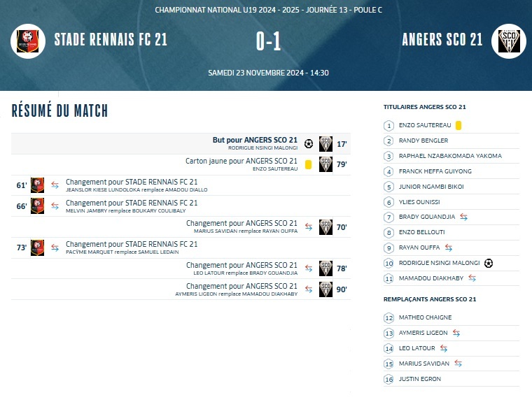
Task: Click Angers crest at 90' substitution
Action: pyautogui.click(x=325, y=289)
